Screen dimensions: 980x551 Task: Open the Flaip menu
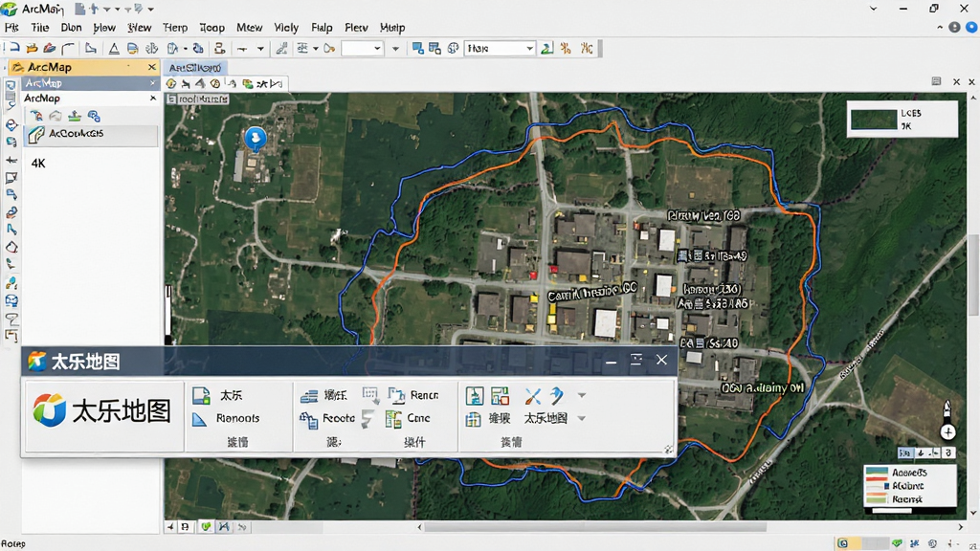coord(322,28)
